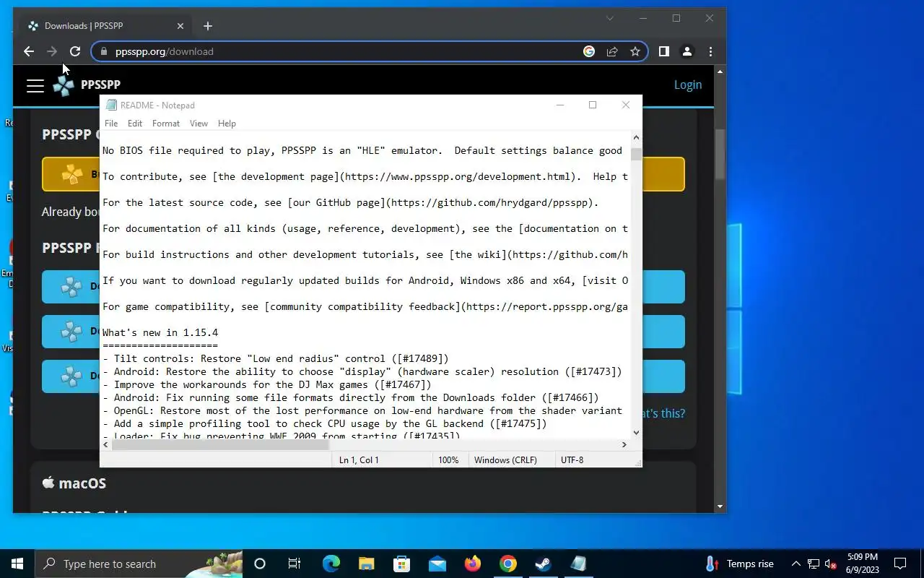Go back in Chrome
924x578 pixels.
pyautogui.click(x=29, y=51)
